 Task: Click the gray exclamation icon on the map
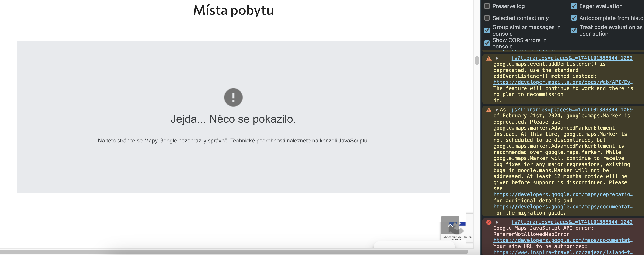pyautogui.click(x=233, y=97)
